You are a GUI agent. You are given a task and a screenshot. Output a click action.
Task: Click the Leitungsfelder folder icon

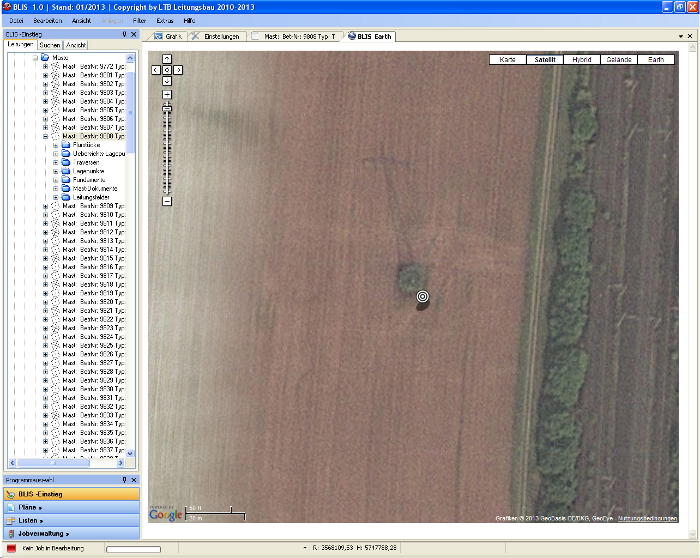(x=66, y=197)
